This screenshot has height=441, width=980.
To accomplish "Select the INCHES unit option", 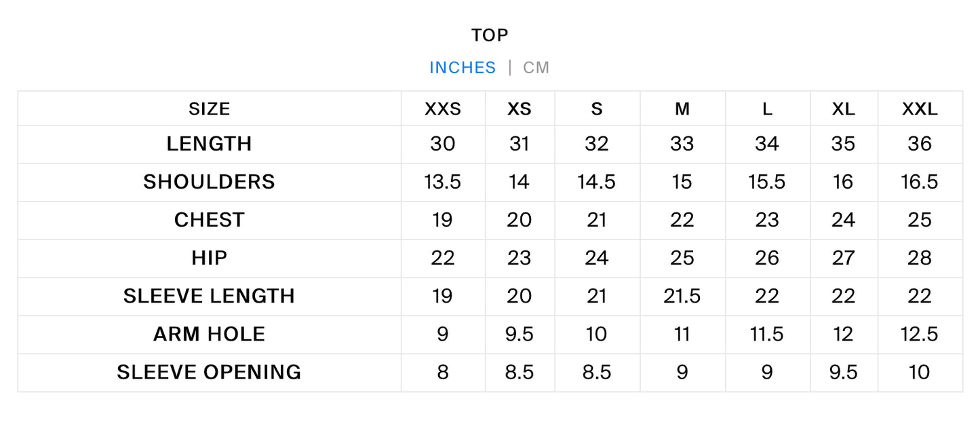I will 463,68.
